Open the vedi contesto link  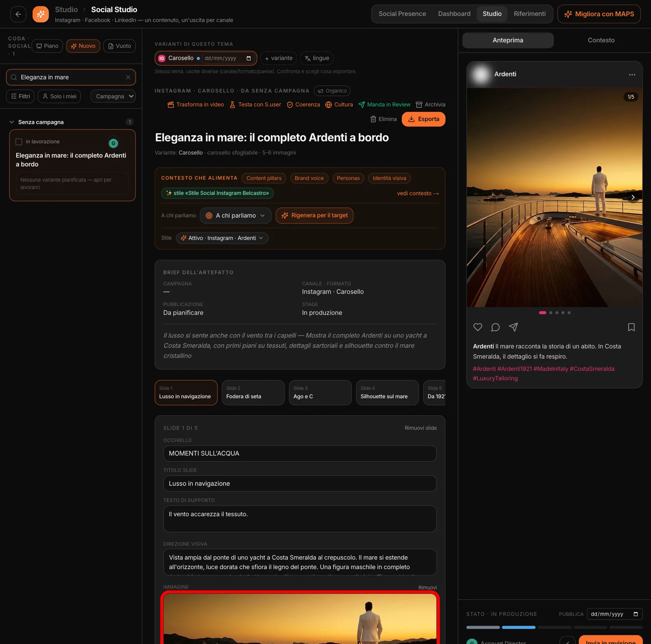click(x=418, y=193)
